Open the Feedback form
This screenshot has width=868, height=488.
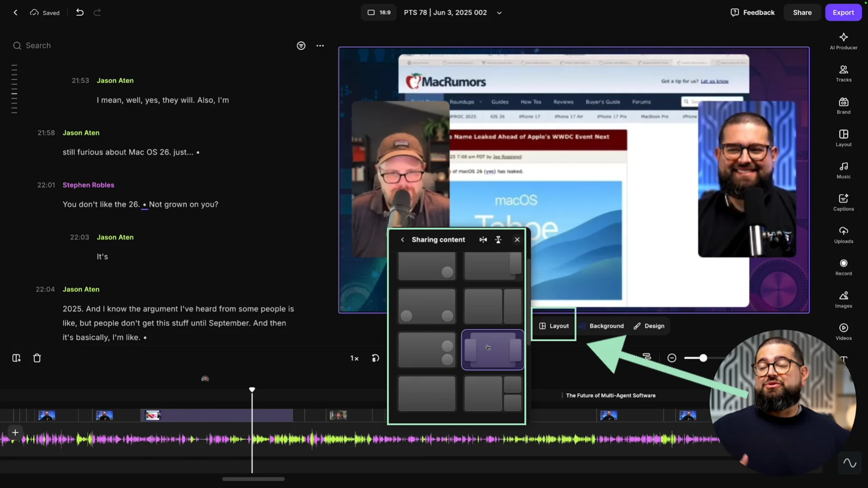(x=753, y=13)
